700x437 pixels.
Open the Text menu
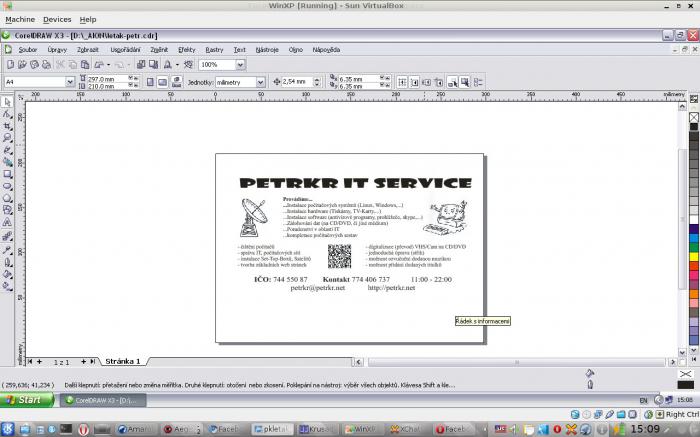[x=240, y=50]
